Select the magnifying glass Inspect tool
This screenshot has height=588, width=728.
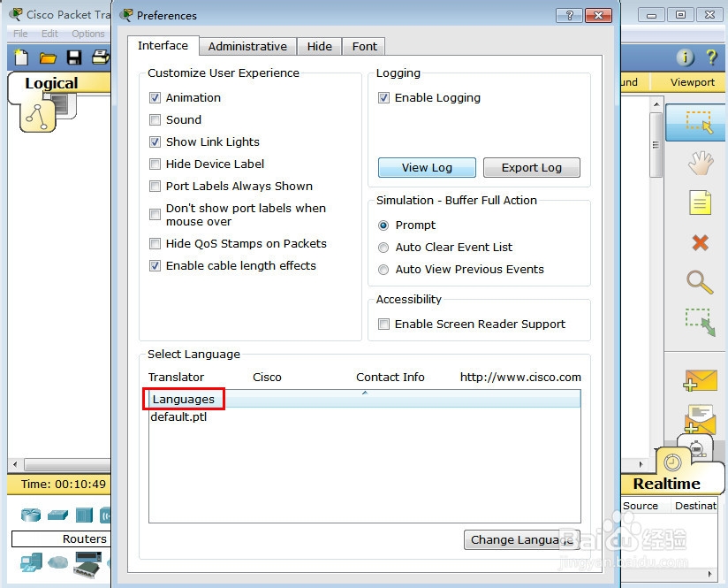(700, 282)
